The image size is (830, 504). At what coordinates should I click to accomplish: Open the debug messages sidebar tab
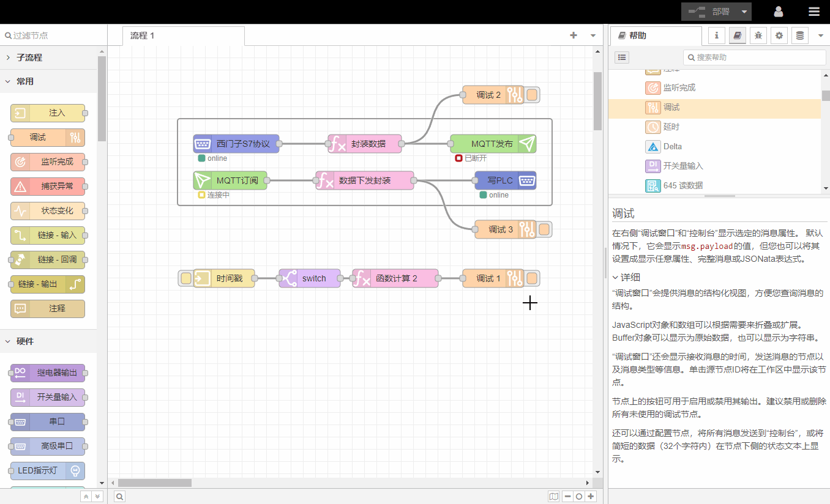[x=758, y=35]
